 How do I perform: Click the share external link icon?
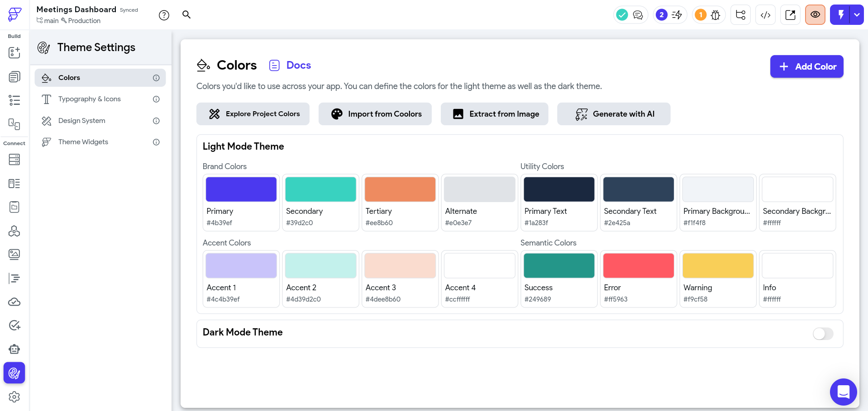tap(790, 15)
